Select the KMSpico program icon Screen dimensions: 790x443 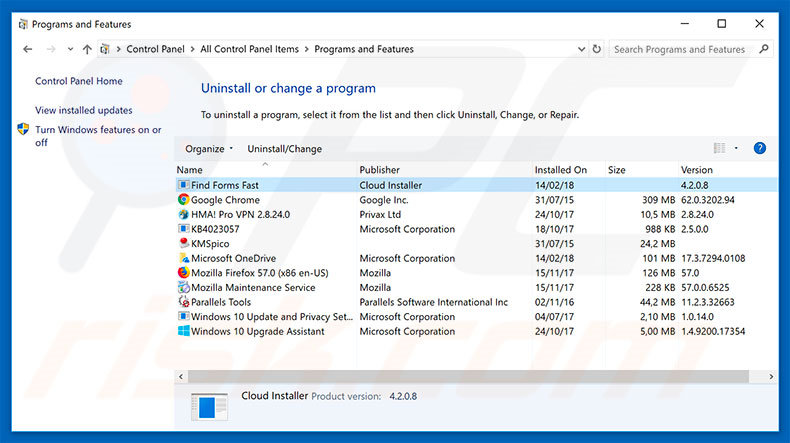pyautogui.click(x=184, y=243)
